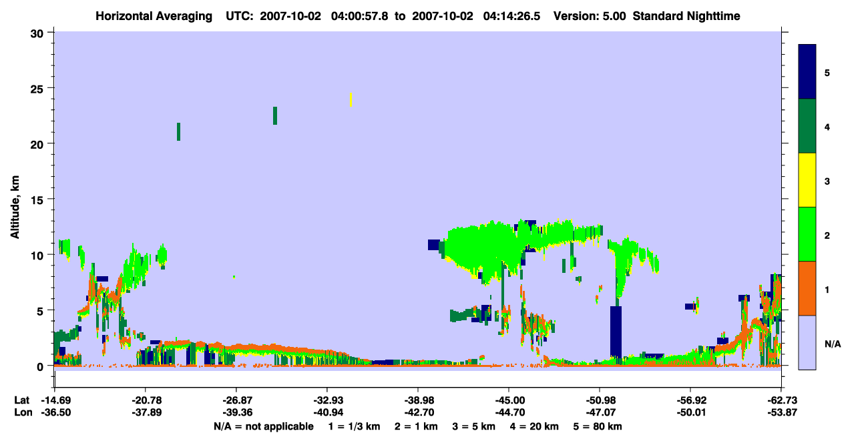Click the '4 = 20 km' legend text
Viewport: 868px width, 445px height.
tap(534, 426)
